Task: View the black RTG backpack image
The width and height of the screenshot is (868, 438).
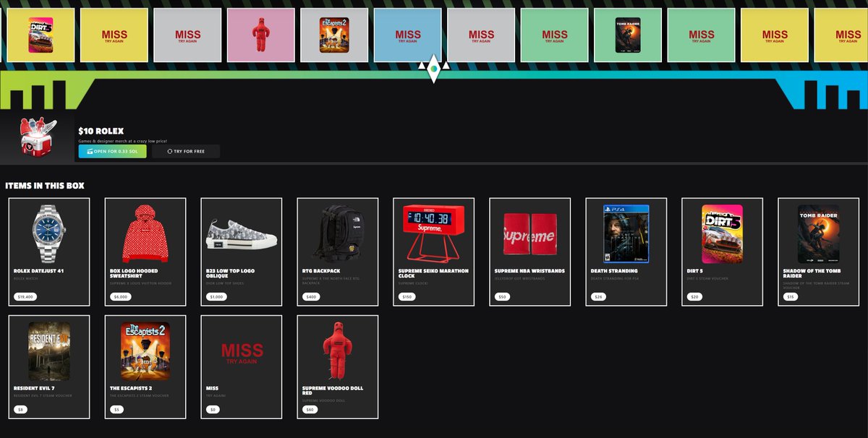Action: tap(338, 233)
